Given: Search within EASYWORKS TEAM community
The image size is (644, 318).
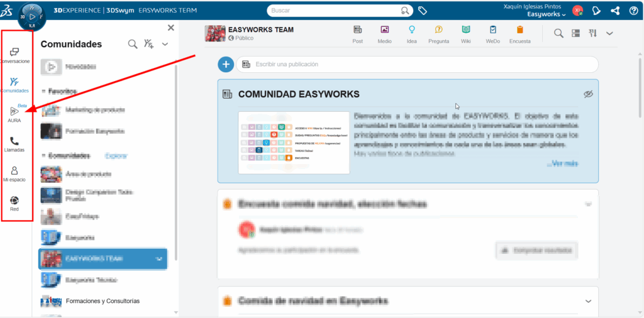Looking at the screenshot, I should [x=558, y=33].
